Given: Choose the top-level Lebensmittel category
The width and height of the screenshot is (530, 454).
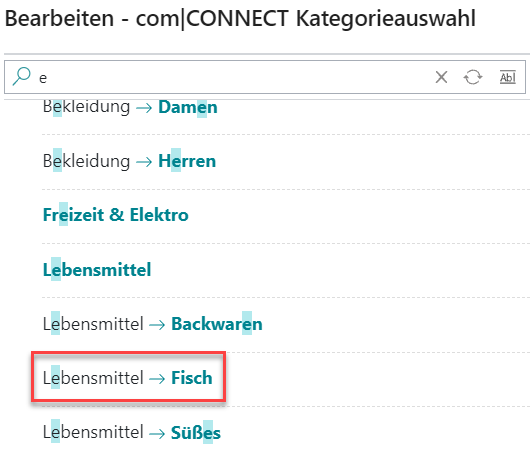Looking at the screenshot, I should pos(97,270).
